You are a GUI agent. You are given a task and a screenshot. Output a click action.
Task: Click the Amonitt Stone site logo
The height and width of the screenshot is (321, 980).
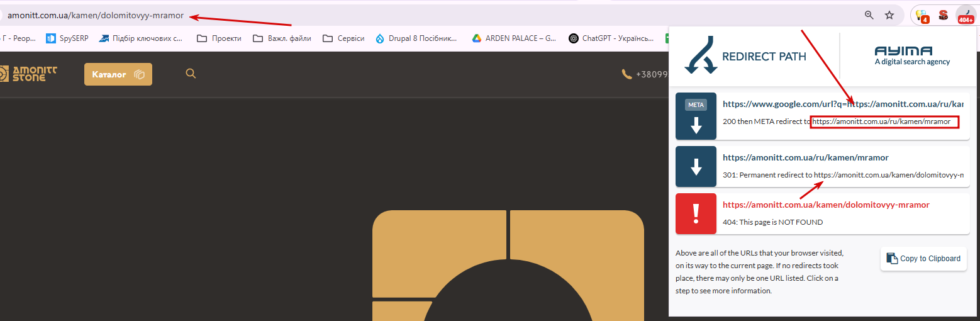[x=28, y=74]
